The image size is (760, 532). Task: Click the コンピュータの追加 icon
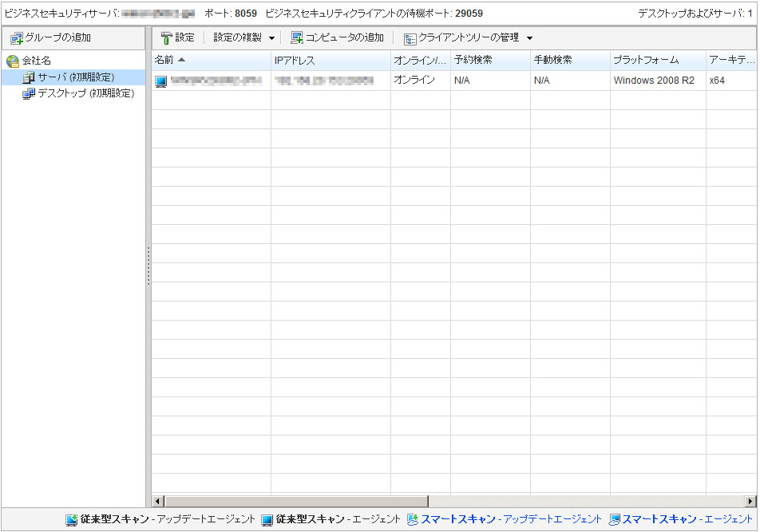coord(297,37)
